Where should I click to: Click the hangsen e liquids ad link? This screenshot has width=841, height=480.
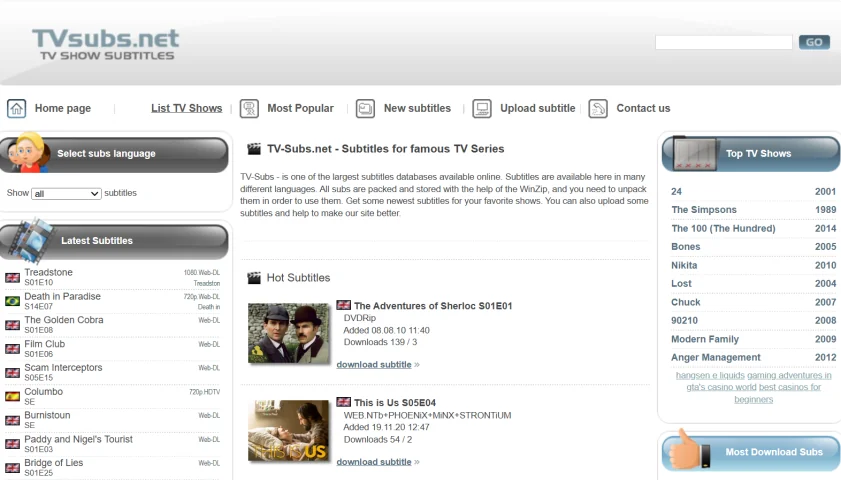(x=710, y=375)
